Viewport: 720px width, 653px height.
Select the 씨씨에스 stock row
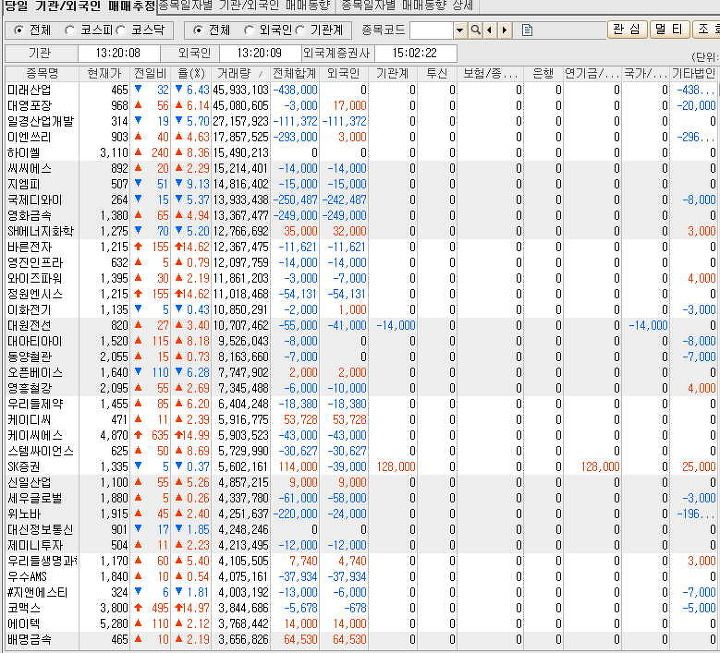coord(361,169)
